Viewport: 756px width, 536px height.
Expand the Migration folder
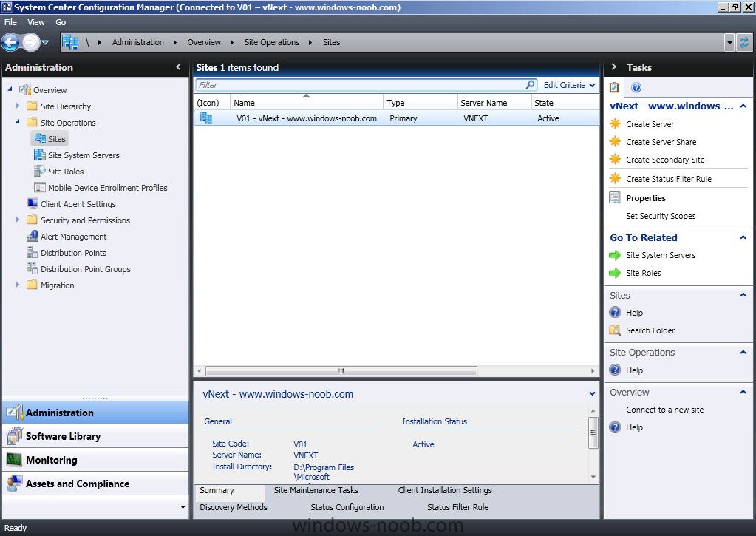tap(18, 285)
